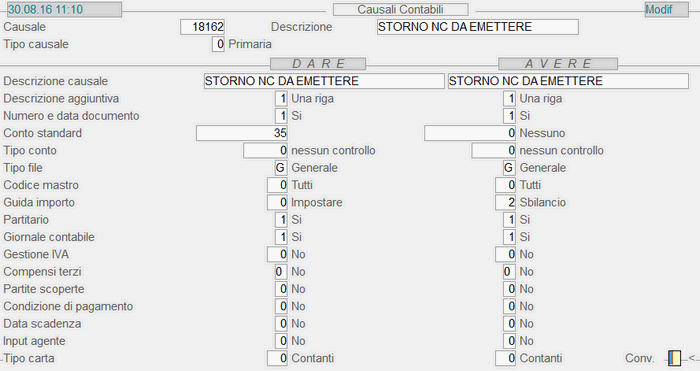Click the Dare Conto standard field 35
The height and width of the screenshot is (371, 700).
[x=242, y=133]
